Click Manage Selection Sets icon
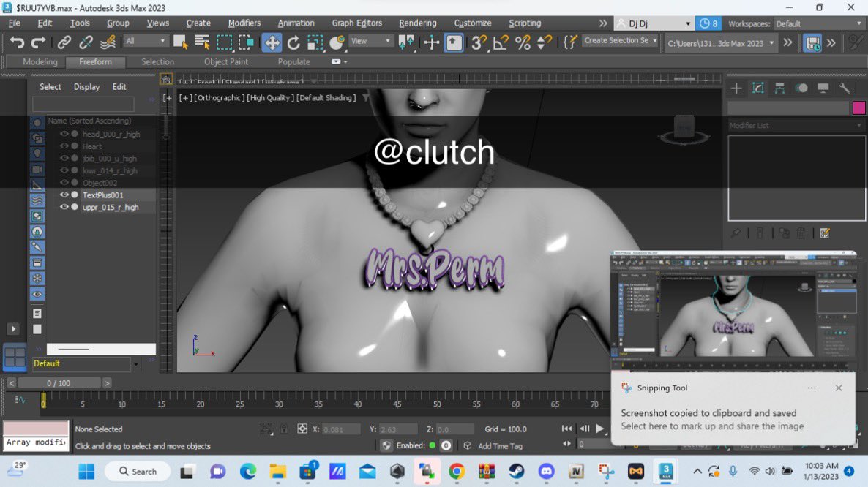Image resolution: width=868 pixels, height=487 pixels. [569, 42]
